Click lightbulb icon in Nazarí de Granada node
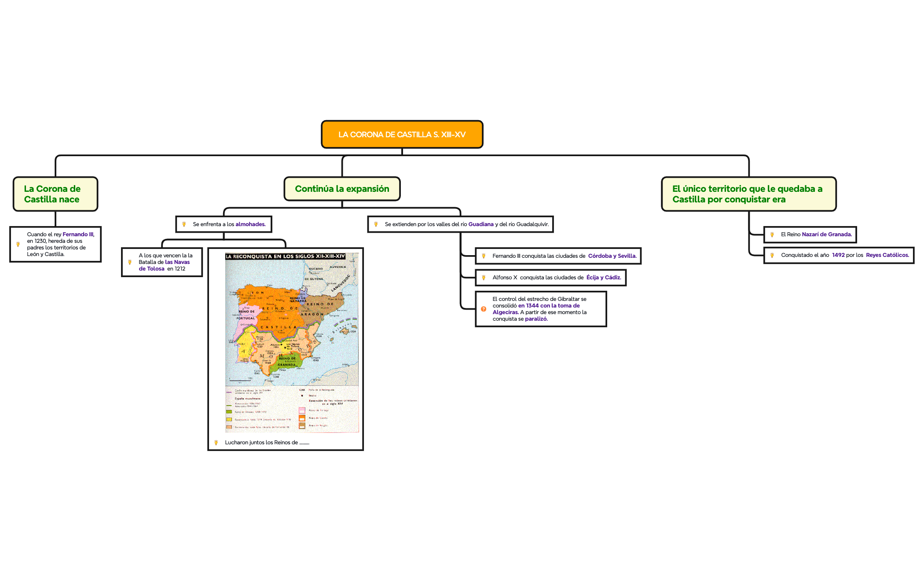The width and height of the screenshot is (924, 571). click(772, 234)
